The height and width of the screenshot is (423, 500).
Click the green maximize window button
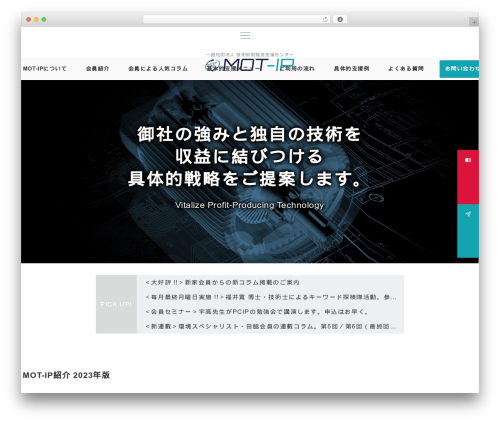click(x=44, y=20)
